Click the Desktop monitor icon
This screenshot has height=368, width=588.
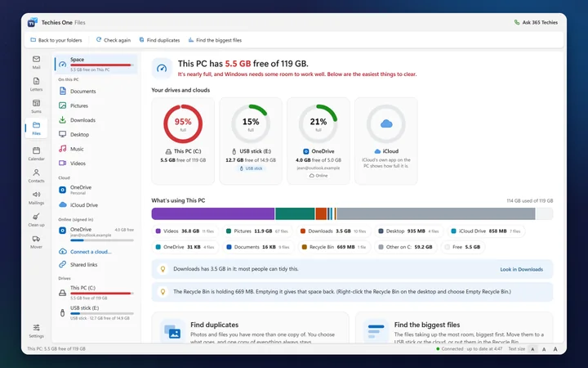[63, 134]
